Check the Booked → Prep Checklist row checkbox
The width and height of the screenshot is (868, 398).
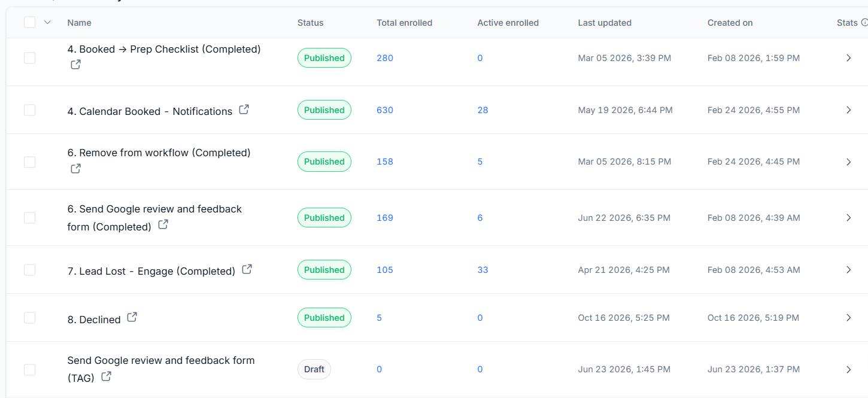[29, 58]
